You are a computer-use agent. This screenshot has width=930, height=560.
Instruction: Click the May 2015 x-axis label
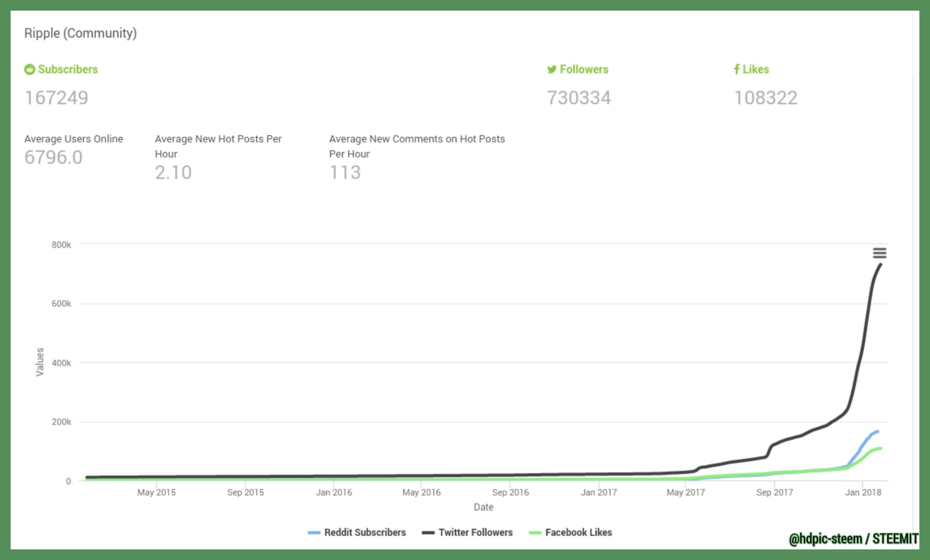(x=156, y=492)
